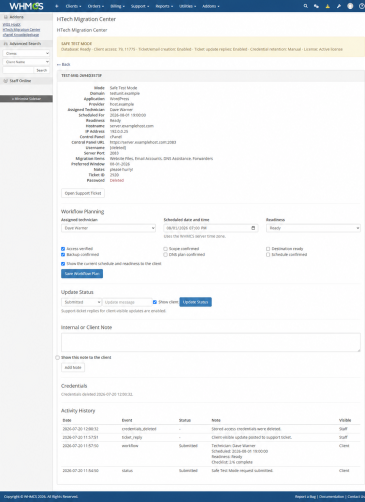The width and height of the screenshot is (365, 502).
Task: Open the help icon in header
Action: click(x=362, y=6)
